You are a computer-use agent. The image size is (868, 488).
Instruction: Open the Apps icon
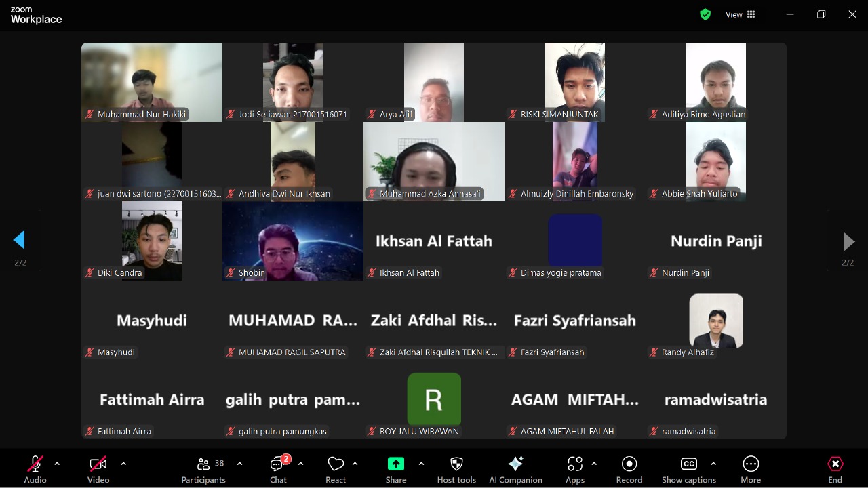point(575,464)
